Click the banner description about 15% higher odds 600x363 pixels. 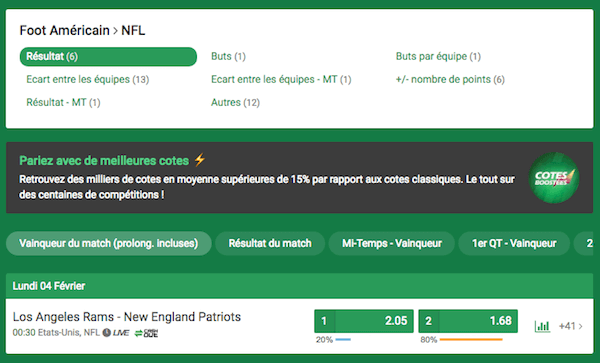pyautogui.click(x=267, y=187)
